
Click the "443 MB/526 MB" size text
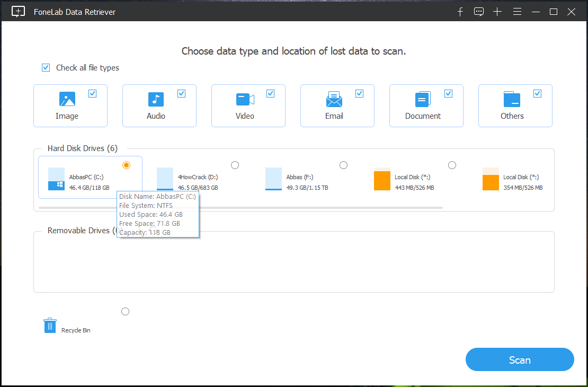pos(414,188)
